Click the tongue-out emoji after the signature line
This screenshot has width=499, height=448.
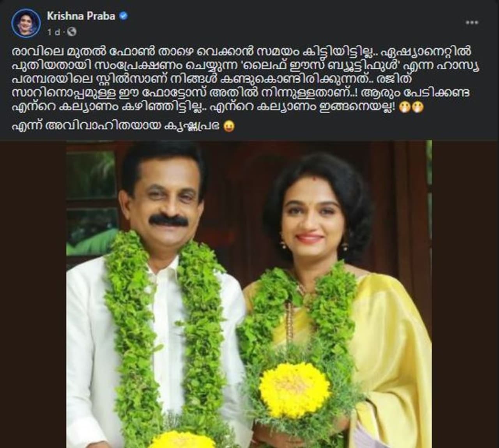(229, 127)
